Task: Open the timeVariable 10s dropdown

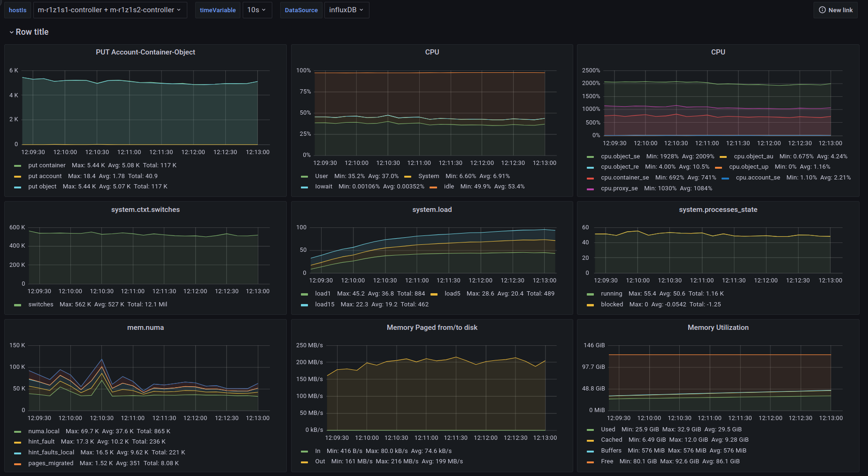Action: pos(257,10)
